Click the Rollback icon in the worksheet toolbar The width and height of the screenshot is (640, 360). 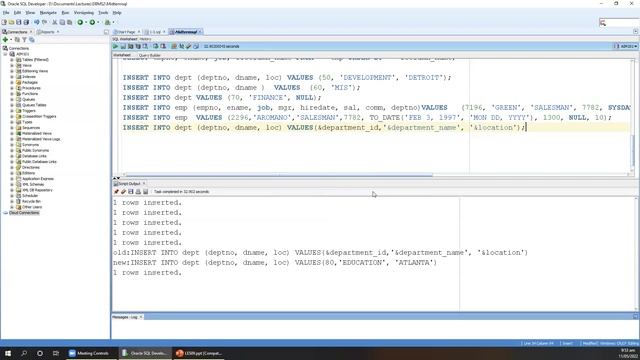tap(163, 47)
